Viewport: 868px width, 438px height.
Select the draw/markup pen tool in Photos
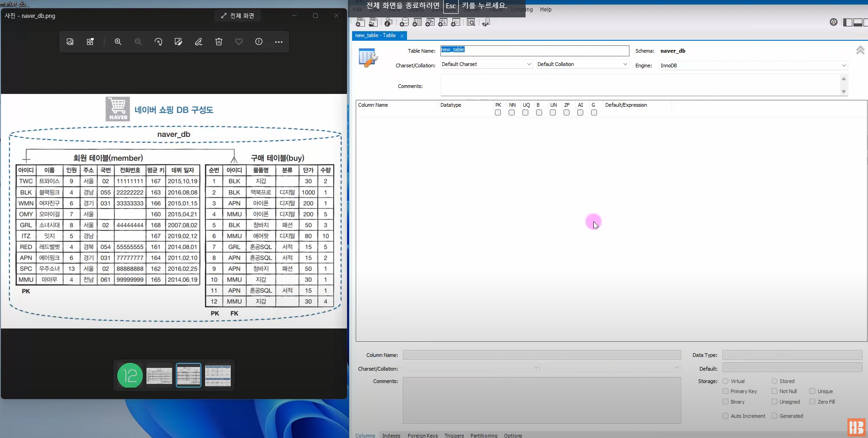(x=199, y=42)
